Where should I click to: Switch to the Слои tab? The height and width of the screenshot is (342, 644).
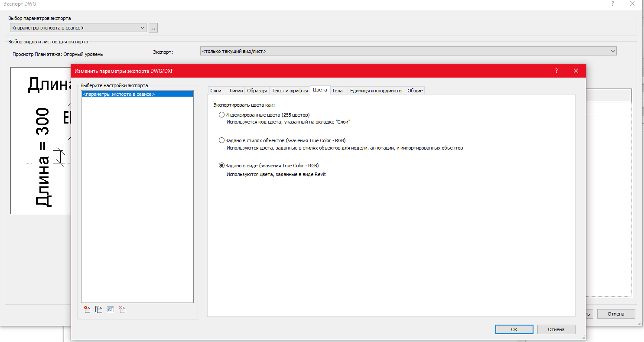coord(216,91)
